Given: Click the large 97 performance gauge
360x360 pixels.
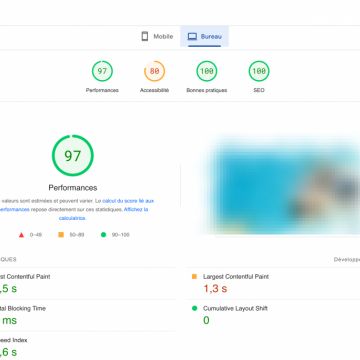Looking at the screenshot, I should (x=73, y=155).
